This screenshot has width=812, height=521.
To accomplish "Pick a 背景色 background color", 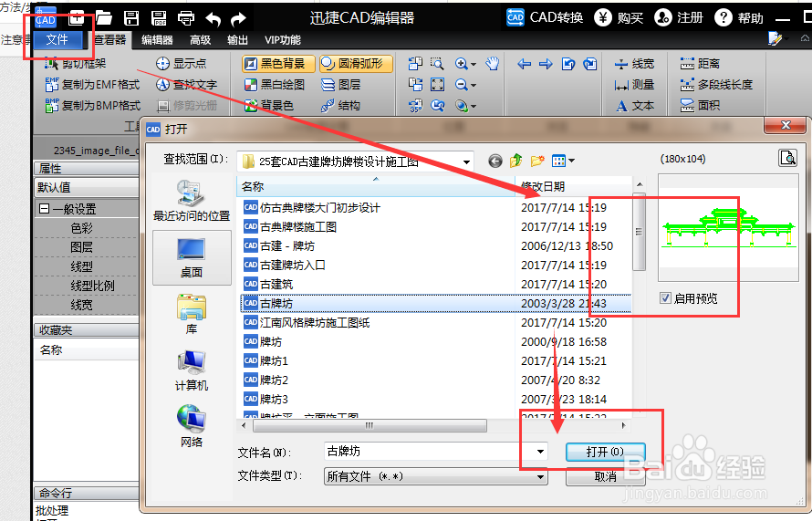I will tap(269, 106).
